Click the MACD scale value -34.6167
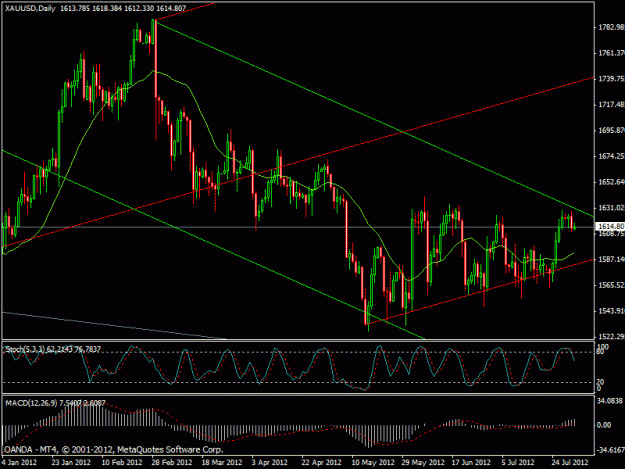Screen dimensions: 625x469 pyautogui.click(x=611, y=450)
